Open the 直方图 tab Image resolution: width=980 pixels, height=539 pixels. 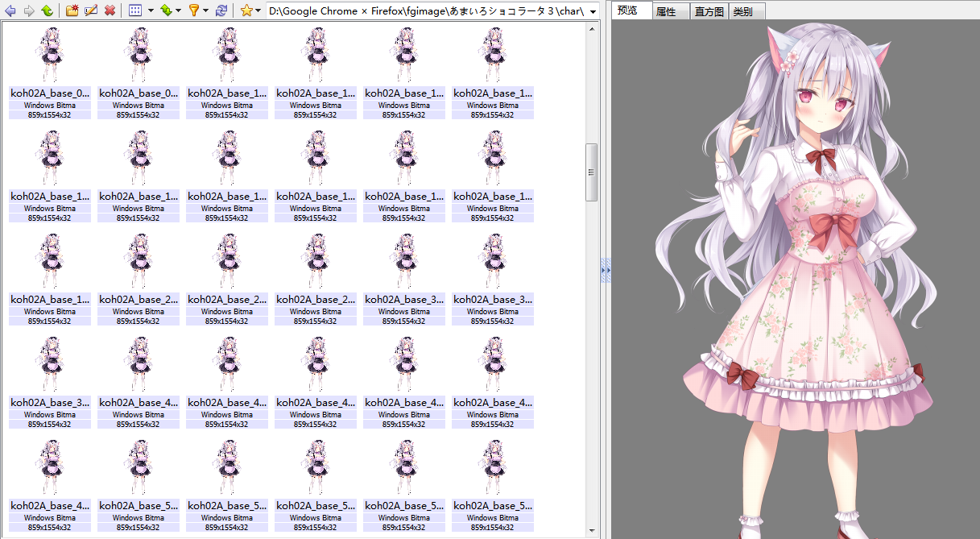(x=709, y=11)
